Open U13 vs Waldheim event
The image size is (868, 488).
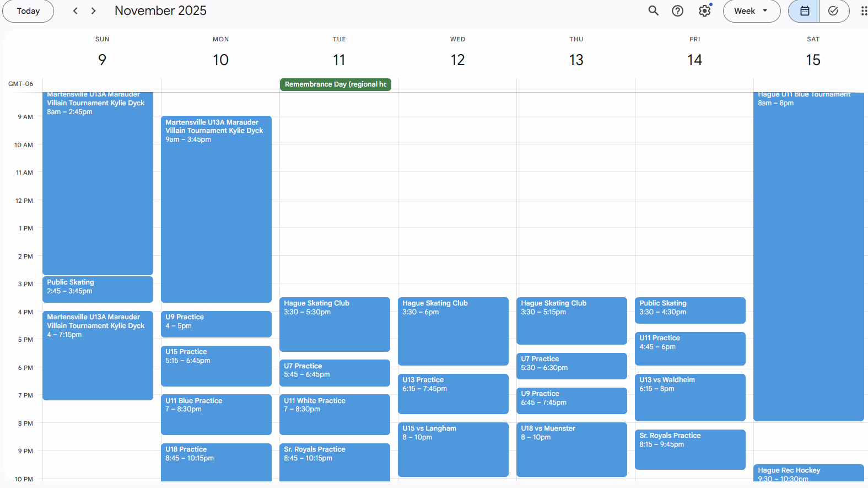[689, 397]
